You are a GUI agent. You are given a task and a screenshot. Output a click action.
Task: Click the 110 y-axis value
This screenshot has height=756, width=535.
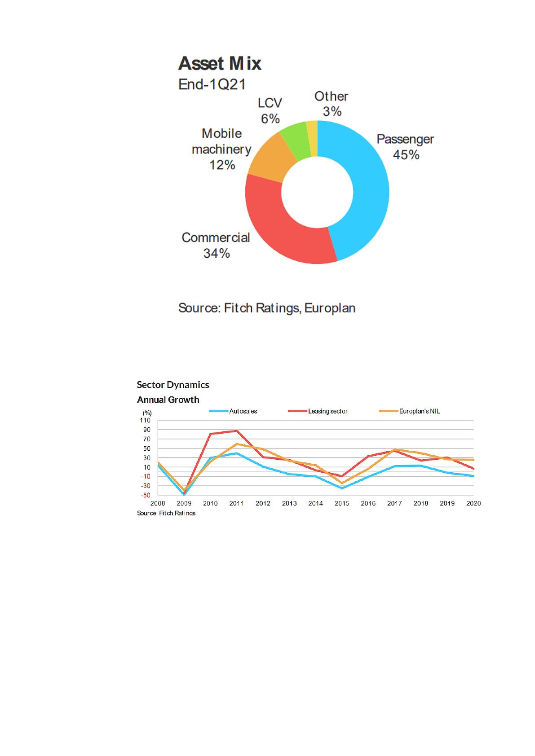click(x=145, y=421)
